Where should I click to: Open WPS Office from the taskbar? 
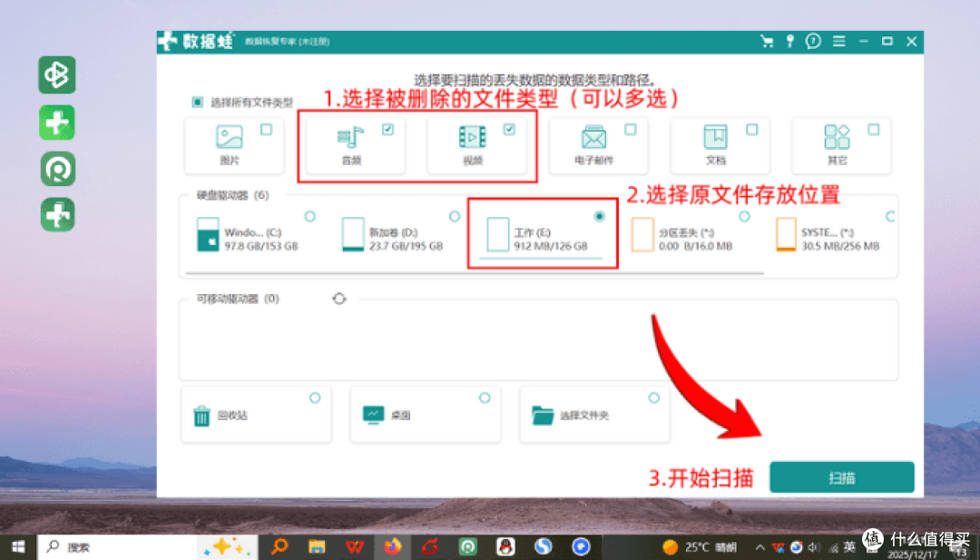[x=355, y=547]
